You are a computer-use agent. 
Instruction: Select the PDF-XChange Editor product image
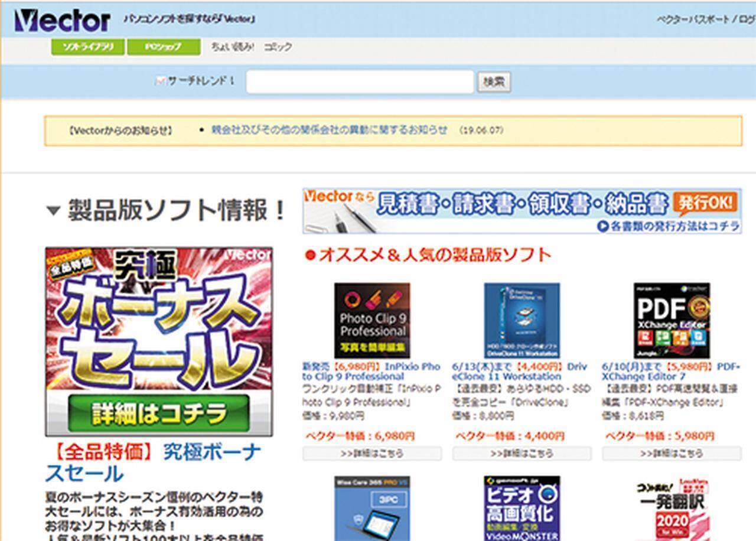pyautogui.click(x=672, y=320)
